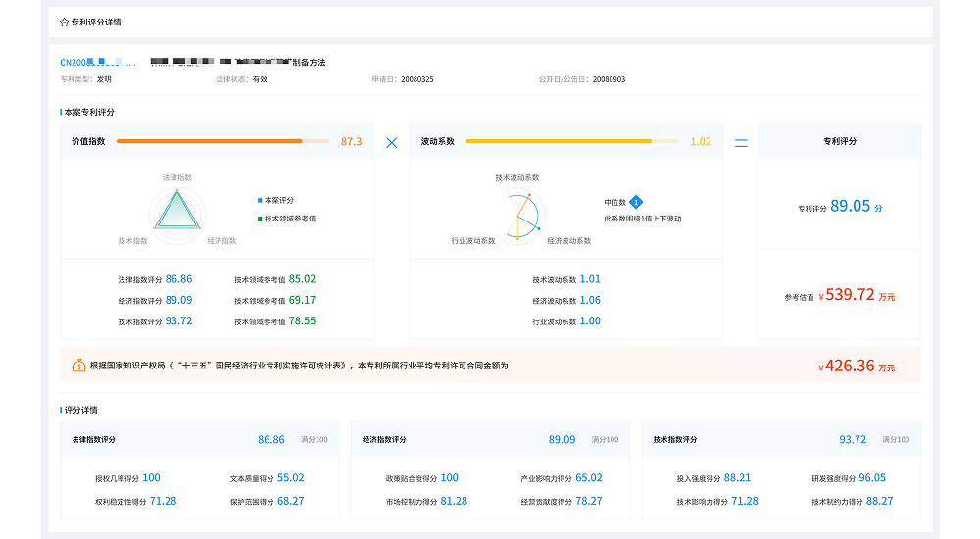Click 投入强度得分 value 88.21
980x539 pixels.
(x=738, y=478)
